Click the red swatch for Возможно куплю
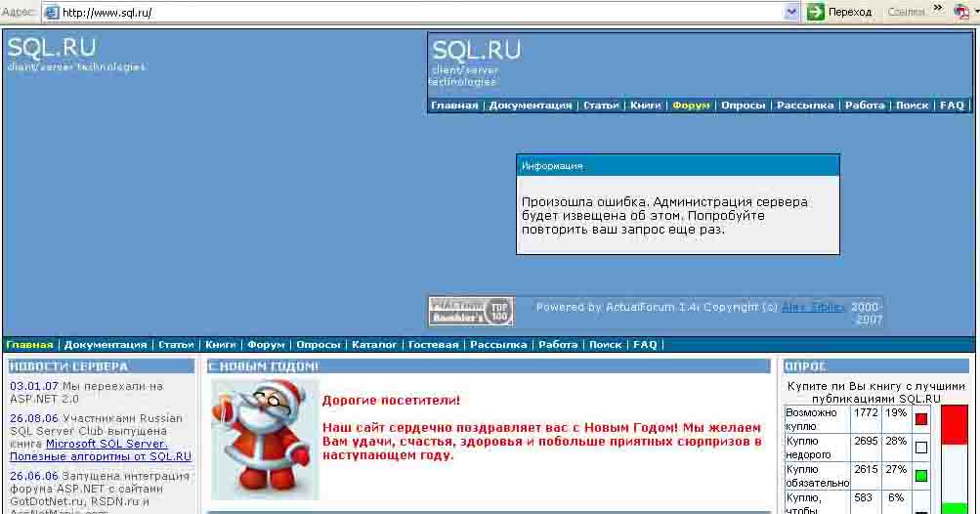The height and width of the screenshot is (514, 980). (920, 419)
